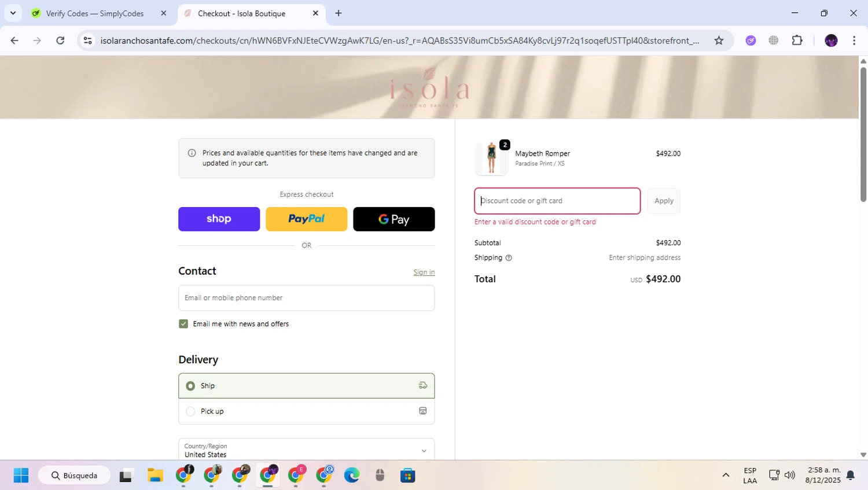This screenshot has width=868, height=490.
Task: Open Microsoft Edge from taskbar
Action: coord(352,476)
